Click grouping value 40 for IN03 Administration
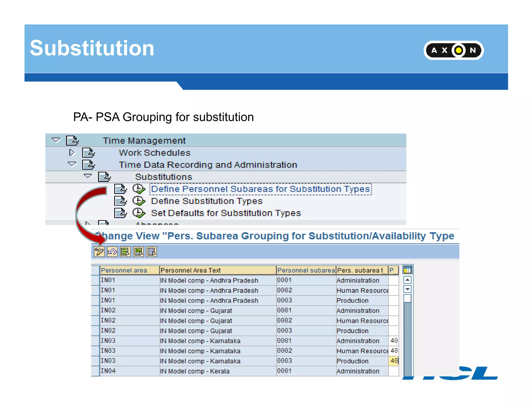 coord(394,341)
